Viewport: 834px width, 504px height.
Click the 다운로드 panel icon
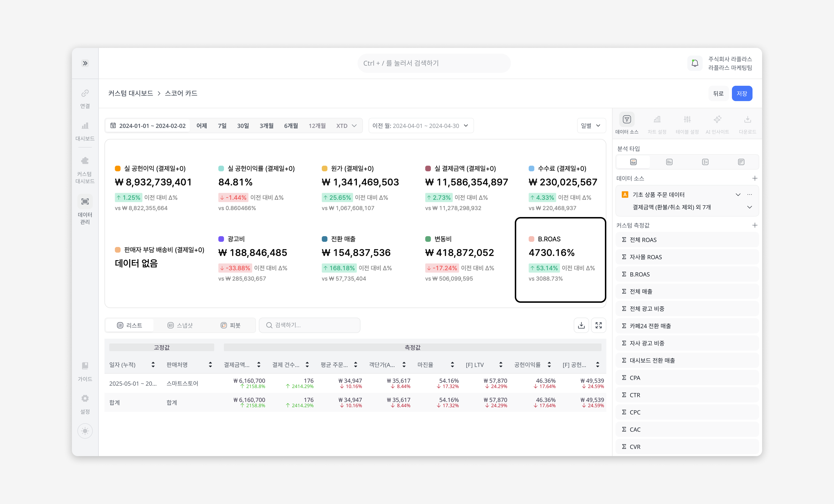coord(747,124)
